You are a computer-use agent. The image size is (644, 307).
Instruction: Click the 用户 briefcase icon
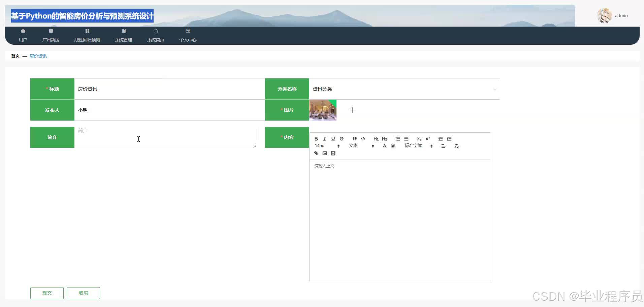[x=23, y=31]
